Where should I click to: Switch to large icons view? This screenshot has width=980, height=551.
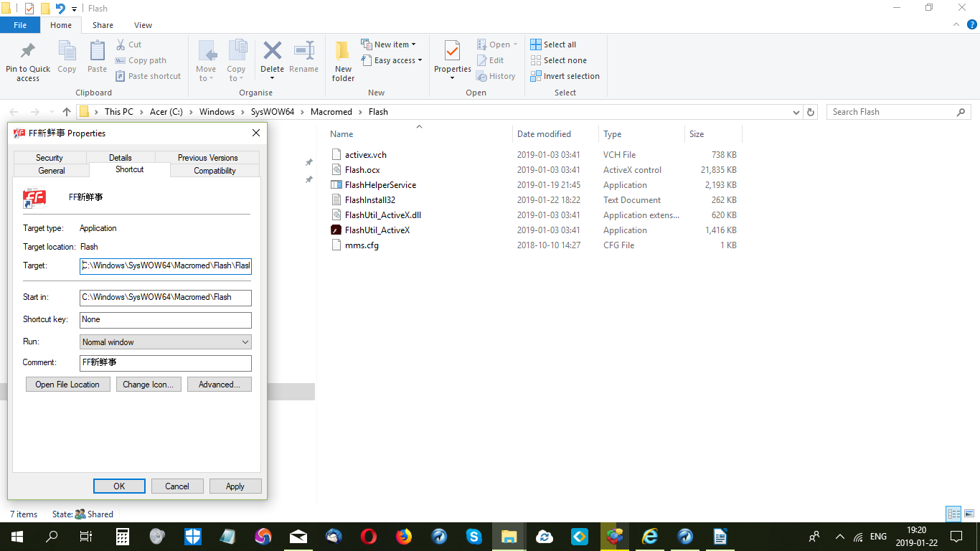pyautogui.click(x=969, y=514)
